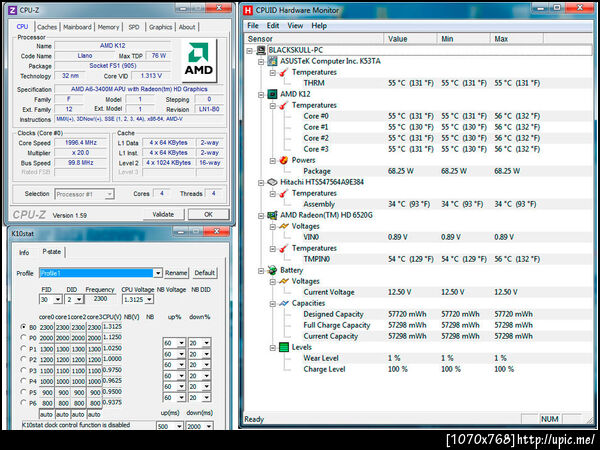The width and height of the screenshot is (600, 450).
Task: Switch to the Graphics tab
Action: click(x=160, y=27)
